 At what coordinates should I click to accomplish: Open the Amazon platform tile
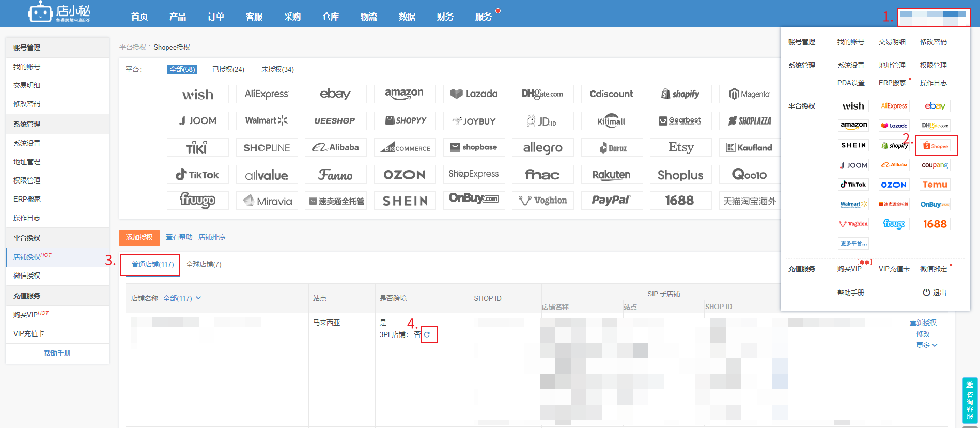[x=405, y=94]
